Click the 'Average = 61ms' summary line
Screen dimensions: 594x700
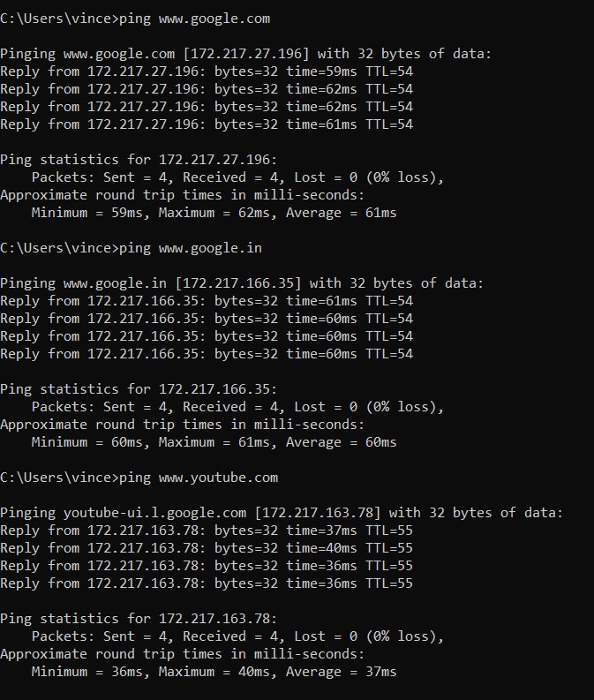214,213
